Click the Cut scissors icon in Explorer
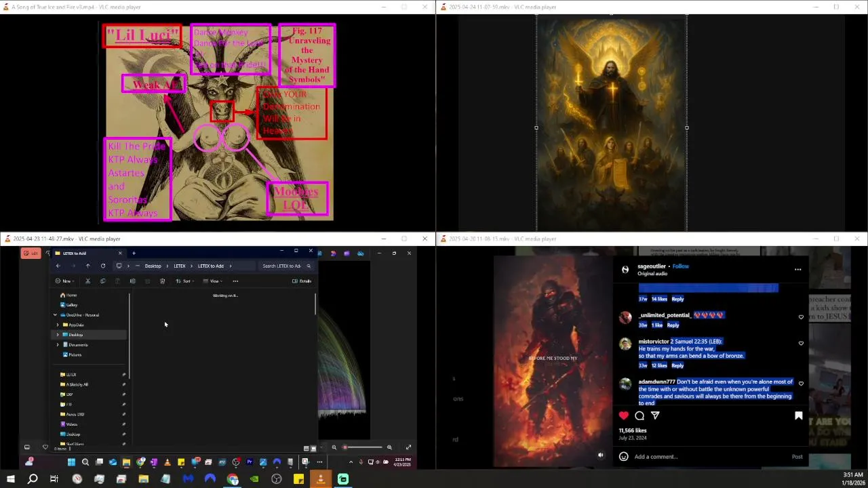868x488 pixels. click(x=87, y=281)
